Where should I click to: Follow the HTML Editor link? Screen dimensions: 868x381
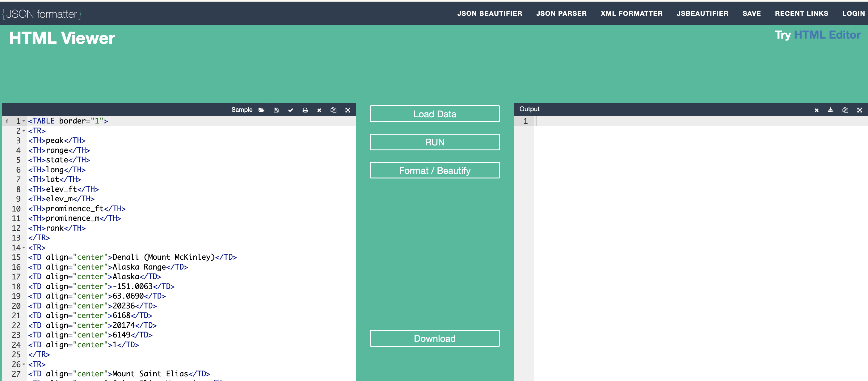tap(827, 35)
